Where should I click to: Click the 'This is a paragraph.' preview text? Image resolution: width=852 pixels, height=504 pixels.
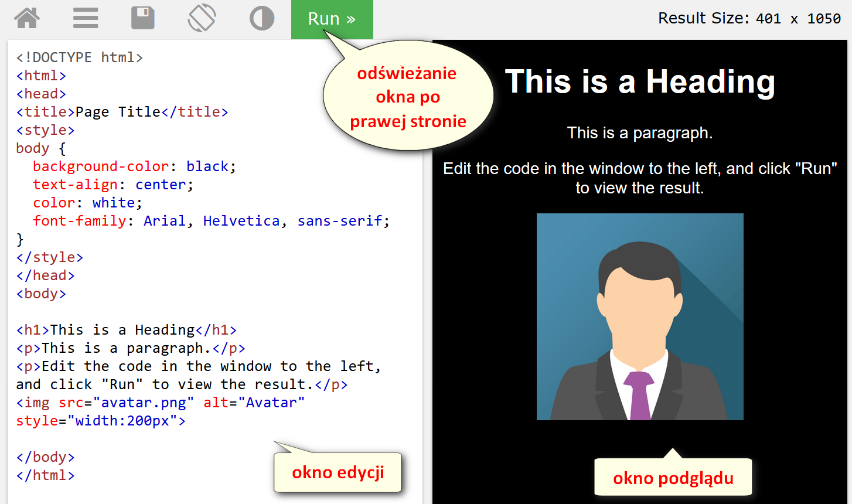tap(640, 132)
